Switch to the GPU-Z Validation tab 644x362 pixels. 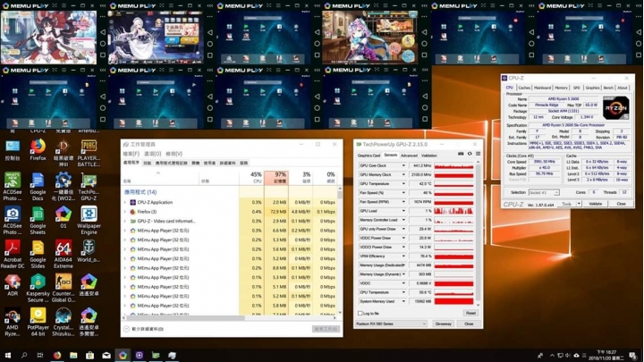429,156
